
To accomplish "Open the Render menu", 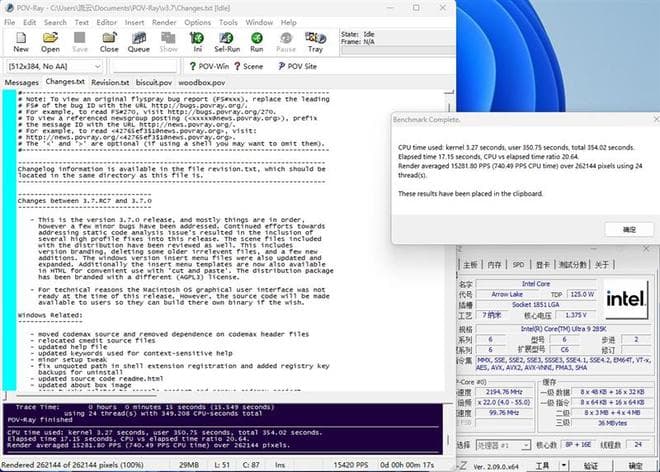I will coord(167,21).
